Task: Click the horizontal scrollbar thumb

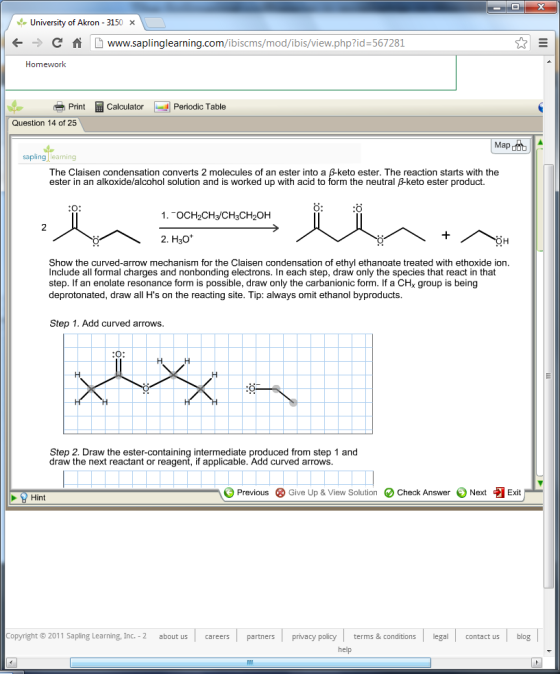Action: 250,662
